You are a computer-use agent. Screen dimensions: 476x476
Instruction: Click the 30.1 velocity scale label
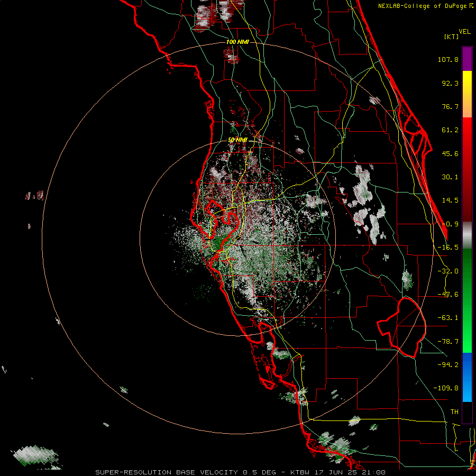[x=450, y=177]
